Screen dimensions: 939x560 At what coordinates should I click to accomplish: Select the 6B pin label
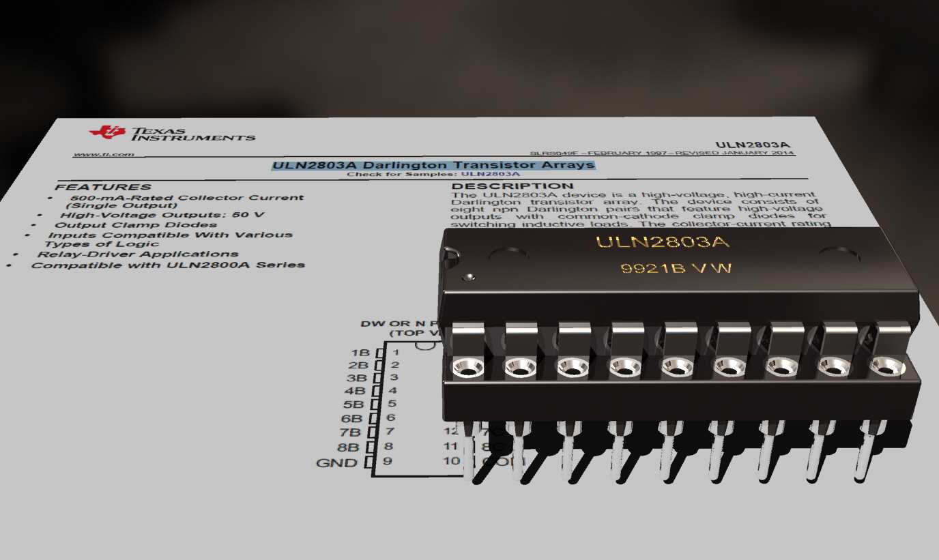pos(351,419)
